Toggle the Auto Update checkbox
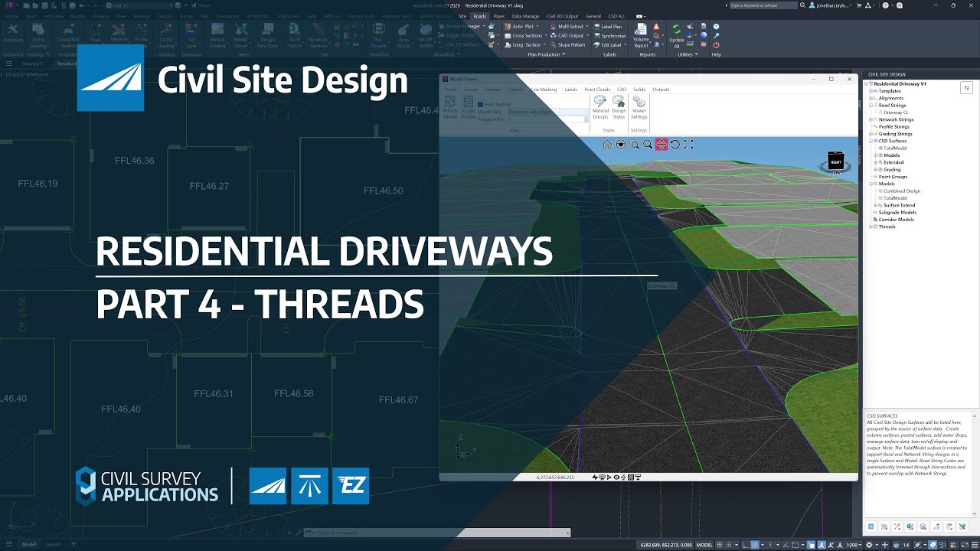 click(480, 104)
